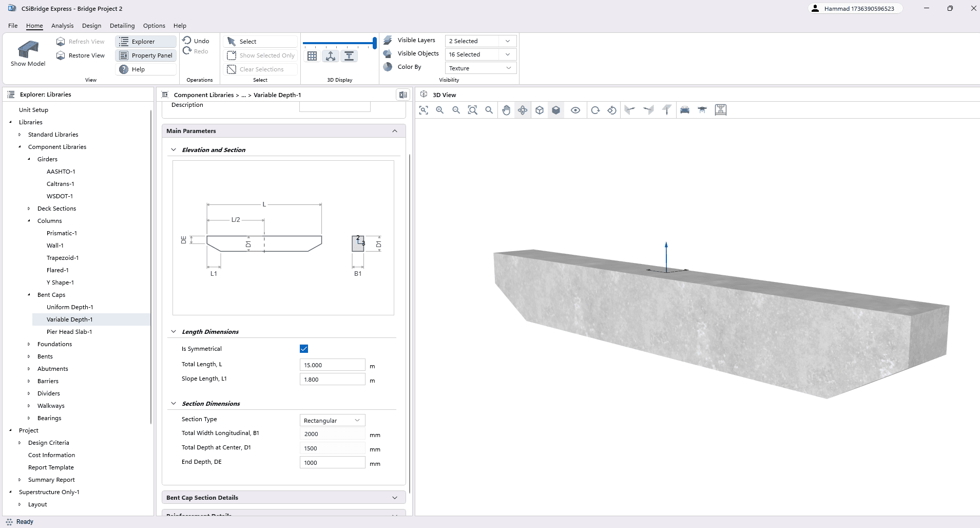Select the pan hand tool in 3D View
Viewport: 980px width, 528px height.
[506, 110]
